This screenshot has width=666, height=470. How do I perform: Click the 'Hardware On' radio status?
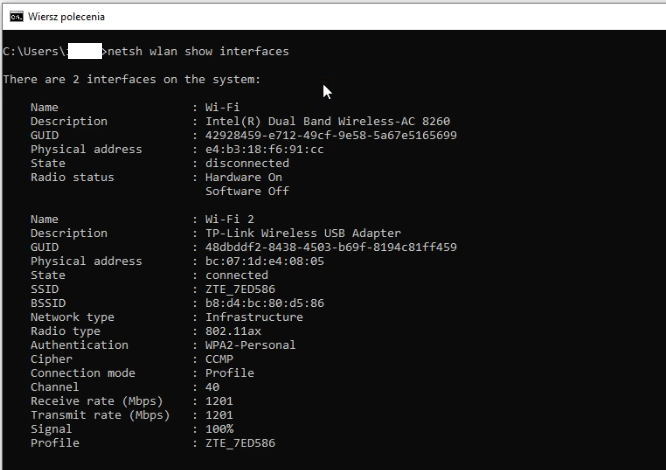point(244,177)
